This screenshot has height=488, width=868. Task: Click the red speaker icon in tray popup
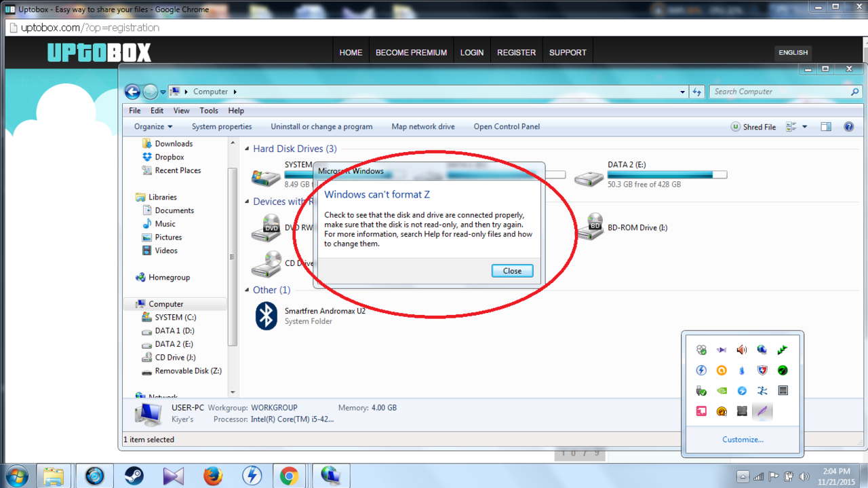742,350
